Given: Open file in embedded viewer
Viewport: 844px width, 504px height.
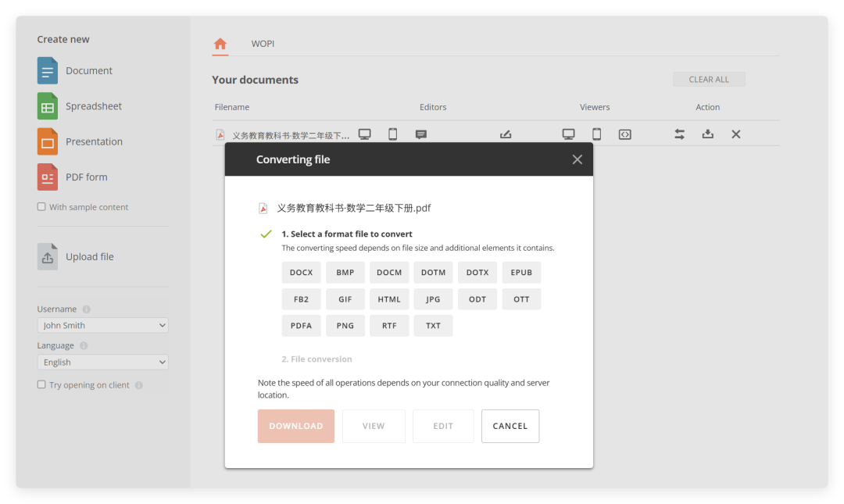Looking at the screenshot, I should pos(625,134).
